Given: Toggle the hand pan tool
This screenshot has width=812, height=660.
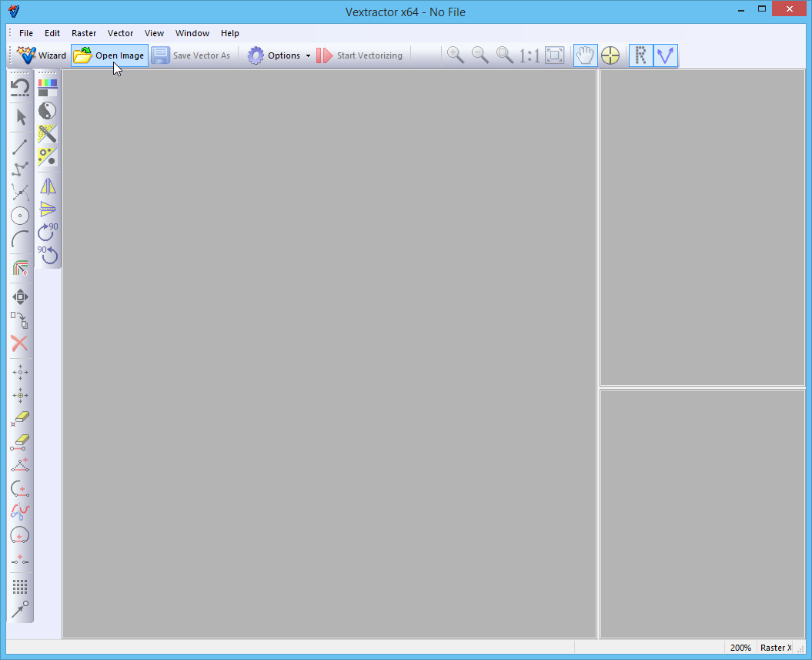Looking at the screenshot, I should pos(586,55).
